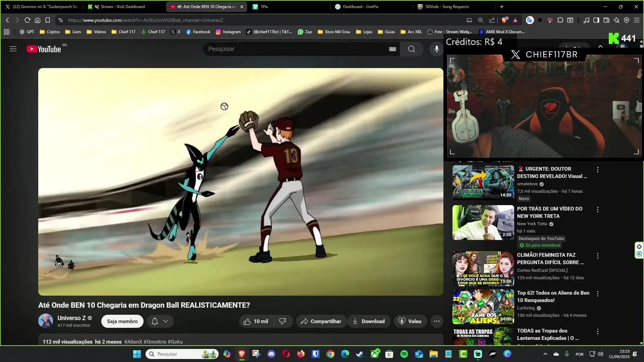Open the Facebook bookmark
The image size is (644, 362).
click(198, 32)
